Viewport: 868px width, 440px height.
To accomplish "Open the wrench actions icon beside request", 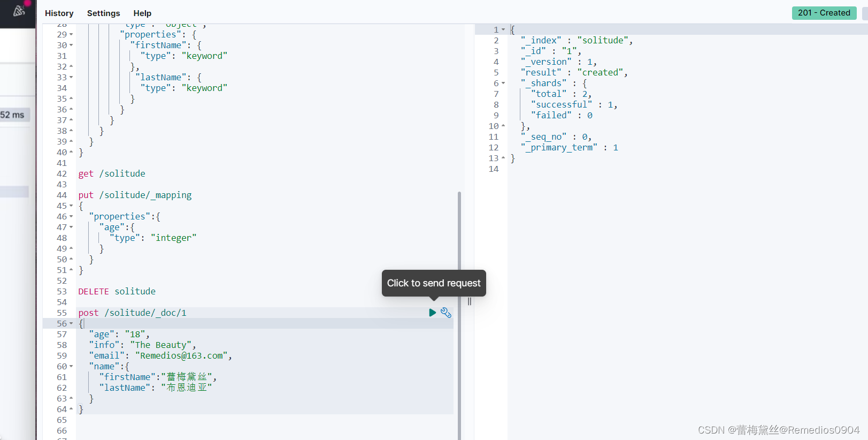I will pyautogui.click(x=446, y=313).
